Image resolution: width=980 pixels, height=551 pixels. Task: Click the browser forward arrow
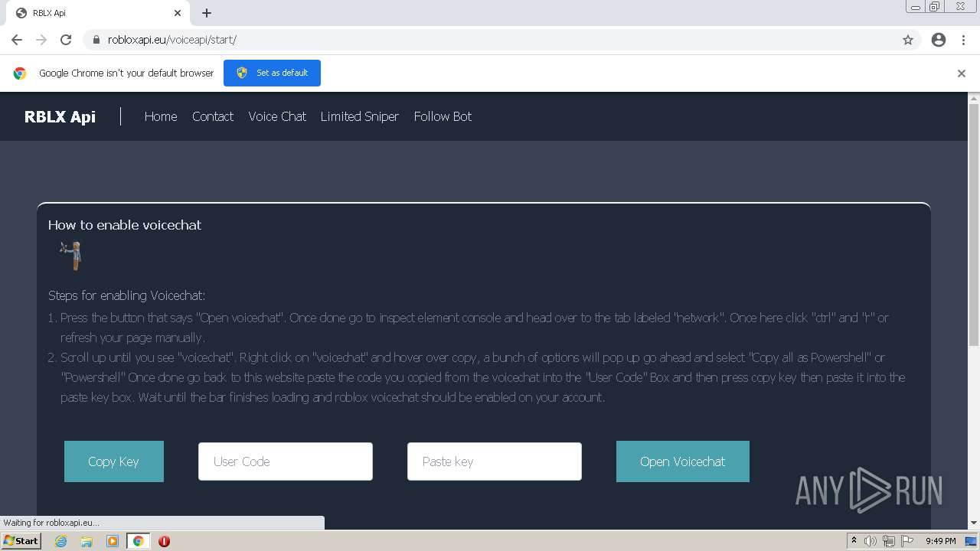click(x=41, y=40)
